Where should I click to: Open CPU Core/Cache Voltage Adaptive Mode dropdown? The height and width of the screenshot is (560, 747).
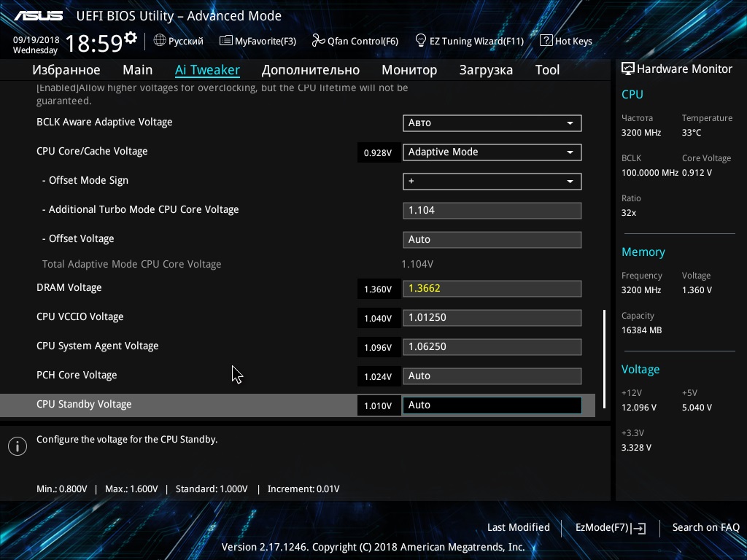coord(492,152)
